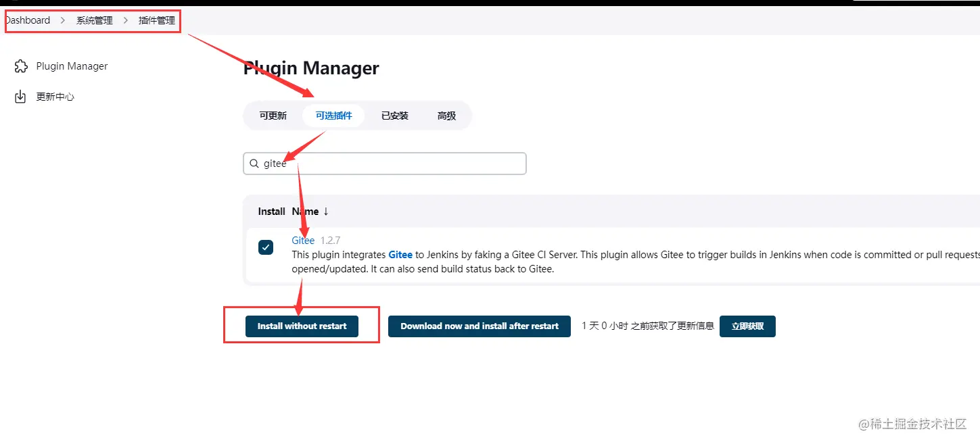Image resolution: width=980 pixels, height=444 pixels.
Task: Go to Dashboard breadcrumb
Action: [x=27, y=20]
